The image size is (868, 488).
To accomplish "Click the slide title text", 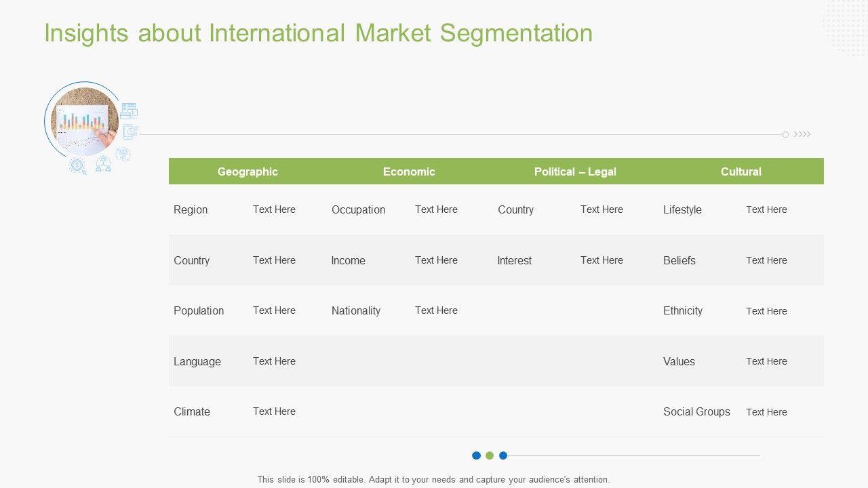I will pyautogui.click(x=318, y=33).
